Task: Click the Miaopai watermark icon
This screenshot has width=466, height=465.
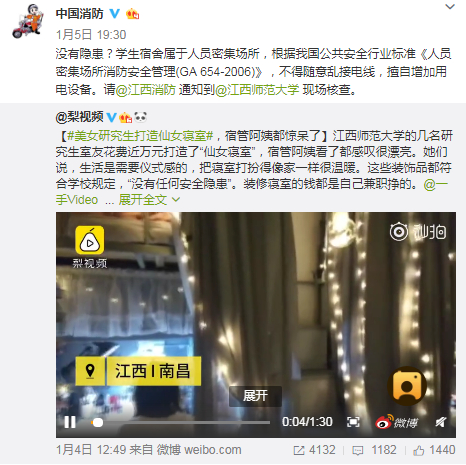Action: pos(418,232)
